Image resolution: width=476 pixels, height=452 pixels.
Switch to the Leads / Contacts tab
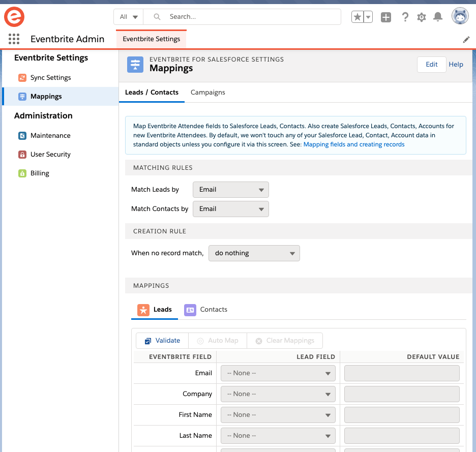pos(152,93)
